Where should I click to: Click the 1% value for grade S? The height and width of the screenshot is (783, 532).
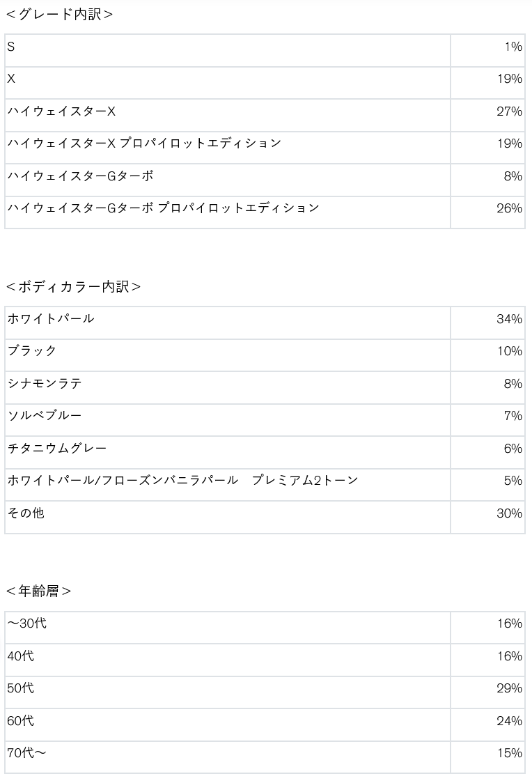(x=513, y=47)
